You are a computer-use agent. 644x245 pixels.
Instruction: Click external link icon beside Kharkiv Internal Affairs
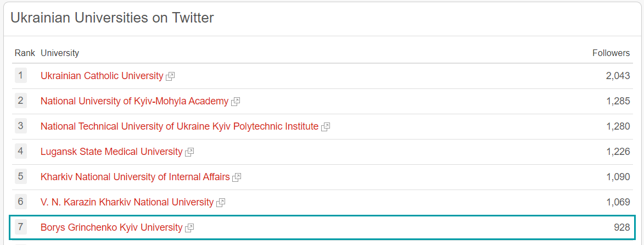pos(237,177)
